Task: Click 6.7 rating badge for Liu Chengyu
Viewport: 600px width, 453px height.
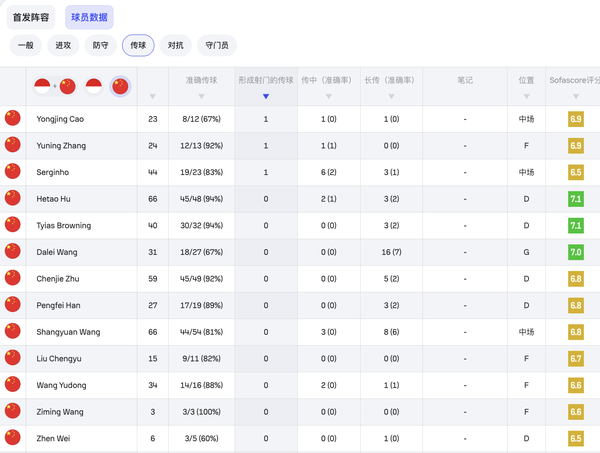Action: 576,358
